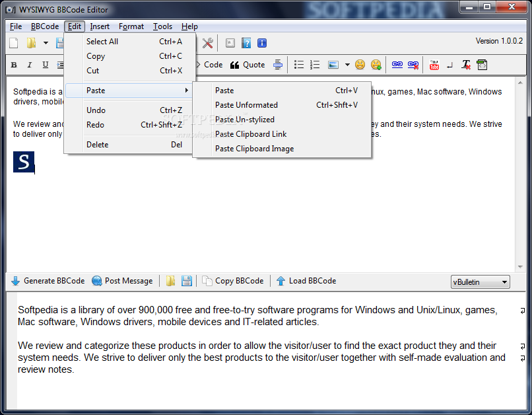Toggle bold formatting
Image resolution: width=532 pixels, height=415 pixels.
14,65
